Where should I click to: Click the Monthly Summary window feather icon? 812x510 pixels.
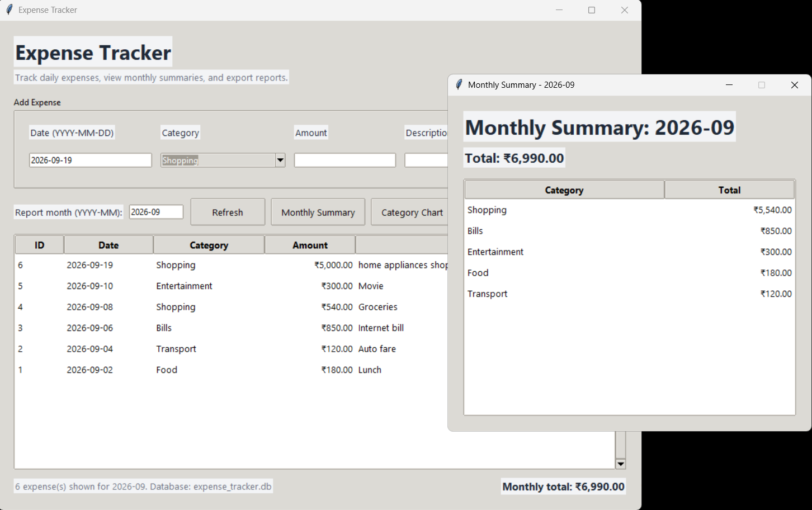click(x=459, y=84)
